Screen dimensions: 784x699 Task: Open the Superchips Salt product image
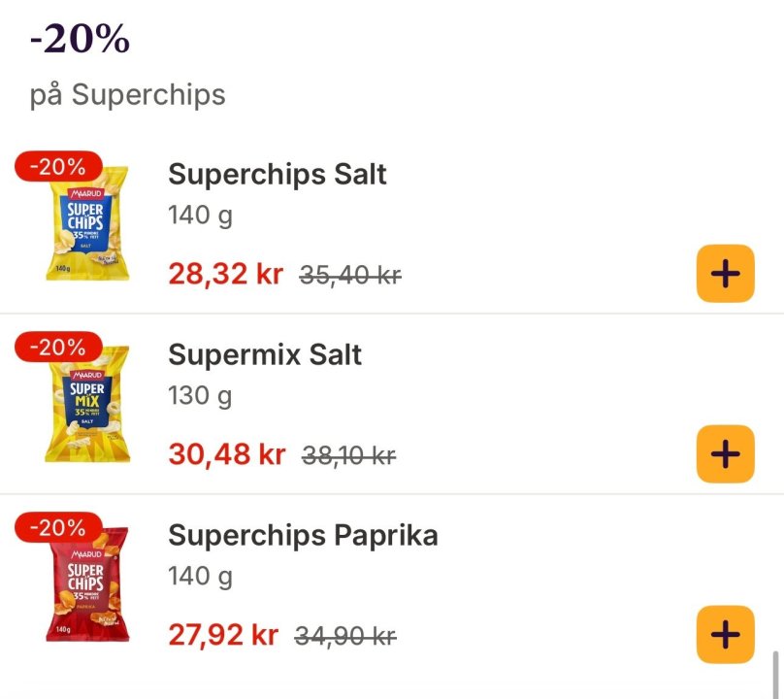[88, 226]
